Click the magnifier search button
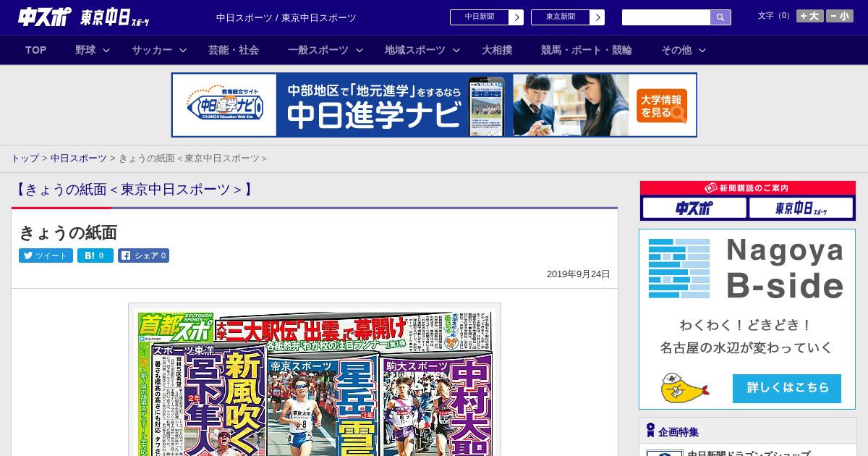The image size is (868, 456). (720, 17)
